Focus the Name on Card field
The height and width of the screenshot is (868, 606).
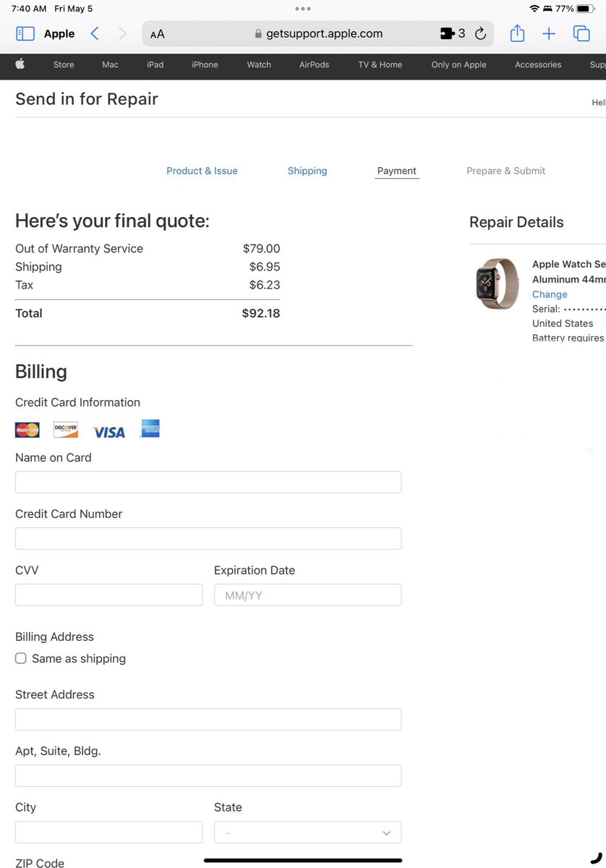click(x=208, y=482)
